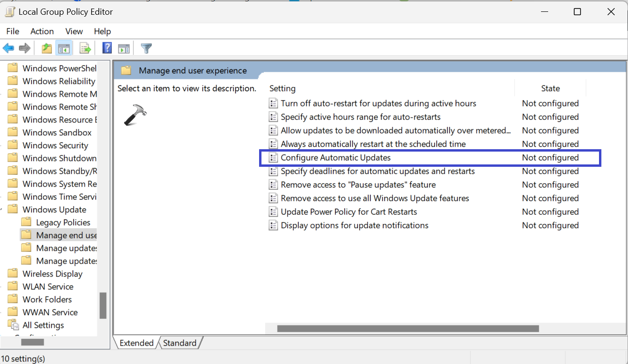628x364 pixels.
Task: Open the Action menu
Action: (42, 31)
